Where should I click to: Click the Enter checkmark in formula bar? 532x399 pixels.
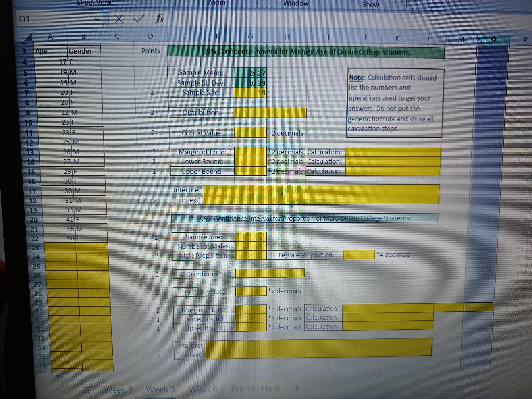pyautogui.click(x=139, y=18)
